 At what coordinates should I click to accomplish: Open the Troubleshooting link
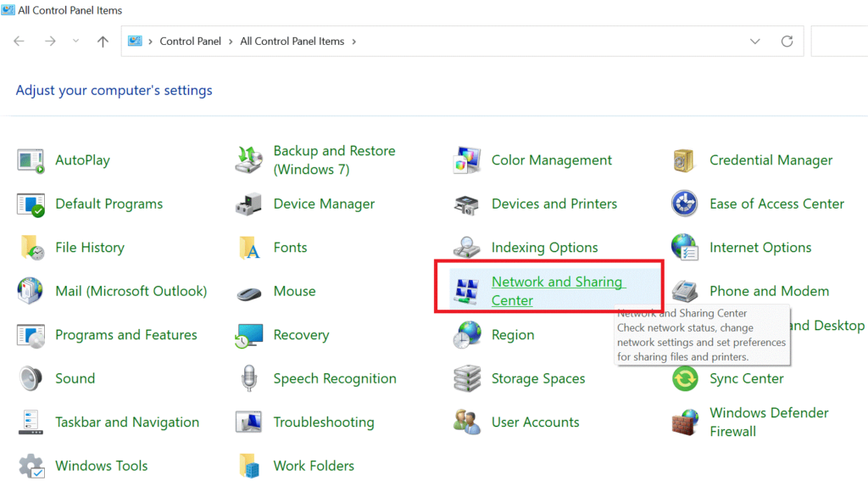324,422
